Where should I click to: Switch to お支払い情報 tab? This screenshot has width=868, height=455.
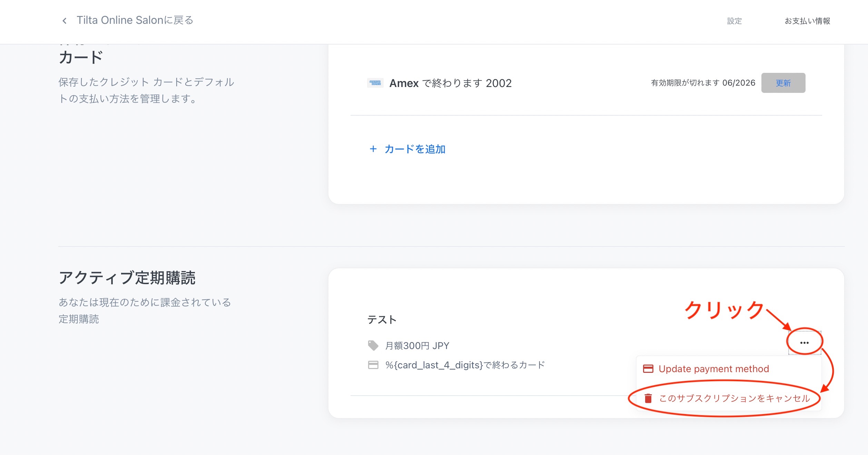click(x=807, y=21)
